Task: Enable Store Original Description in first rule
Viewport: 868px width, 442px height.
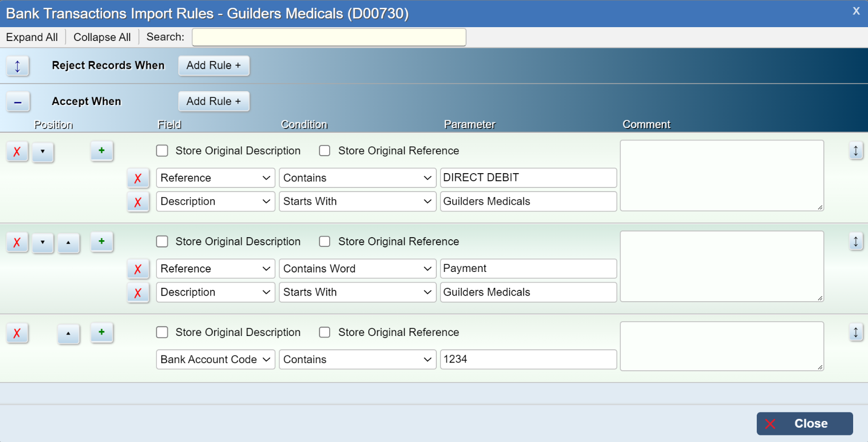Action: pos(163,151)
